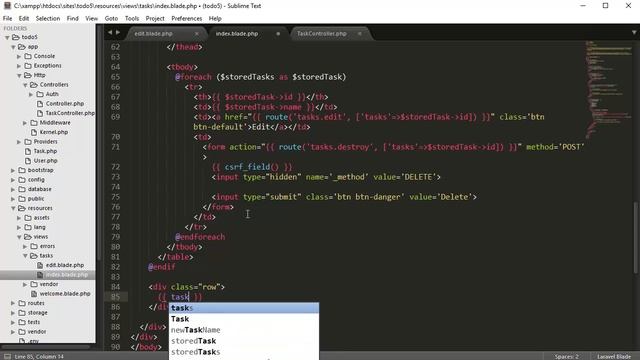640x360 pixels.
Task: Switch to the edit.blade.php tab
Action: [x=153, y=33]
